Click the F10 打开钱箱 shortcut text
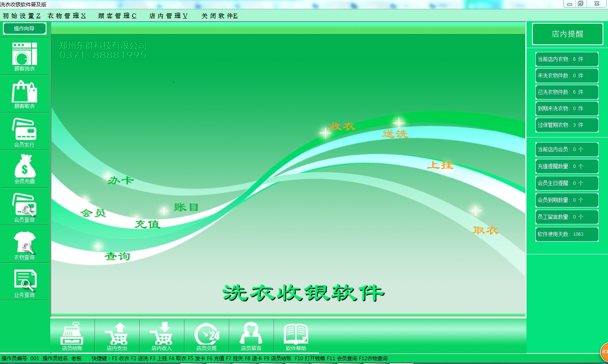608x364 pixels. [310, 359]
